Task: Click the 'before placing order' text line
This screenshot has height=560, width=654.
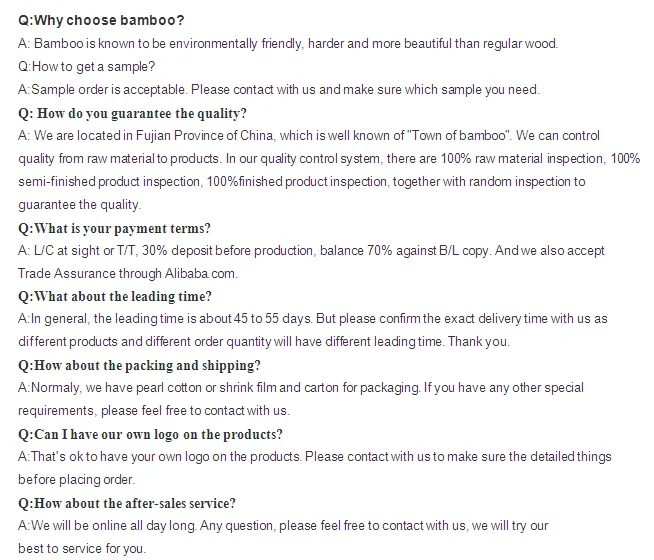Action: [x=77, y=480]
